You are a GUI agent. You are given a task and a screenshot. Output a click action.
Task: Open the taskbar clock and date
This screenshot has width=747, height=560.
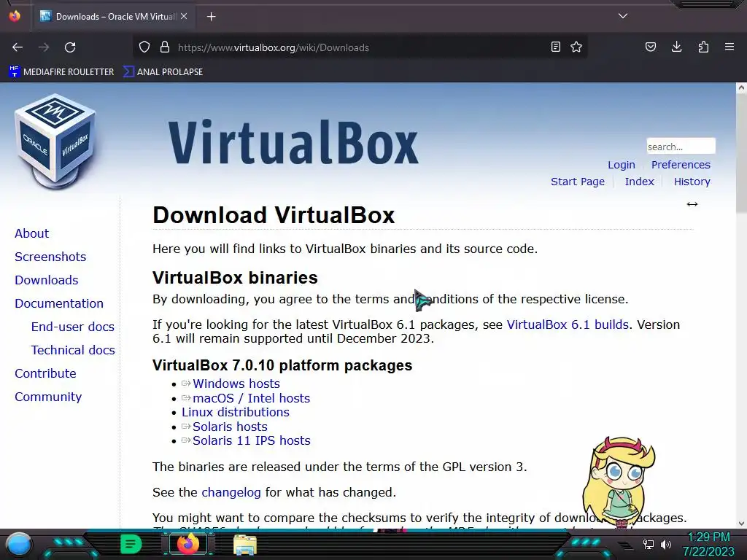coord(708,544)
